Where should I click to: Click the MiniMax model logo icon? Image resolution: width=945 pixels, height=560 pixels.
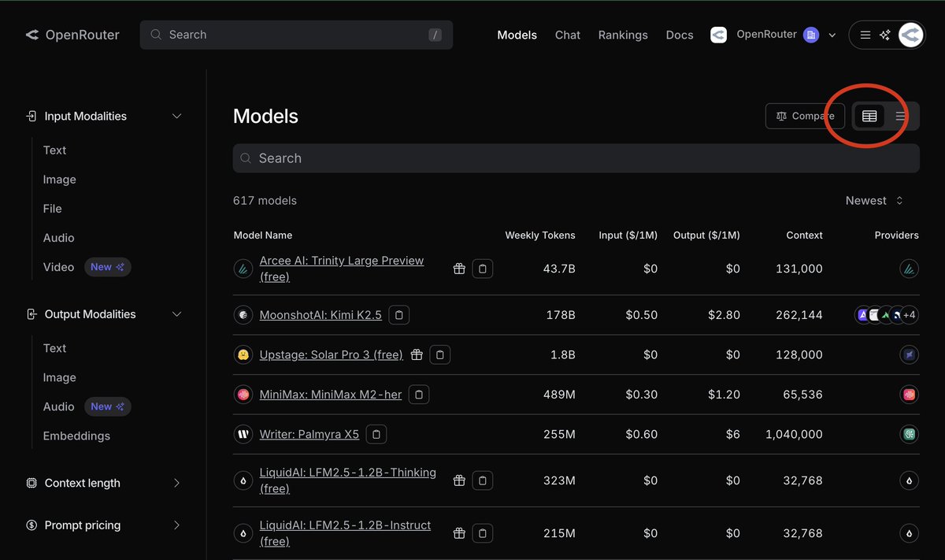[x=243, y=394]
